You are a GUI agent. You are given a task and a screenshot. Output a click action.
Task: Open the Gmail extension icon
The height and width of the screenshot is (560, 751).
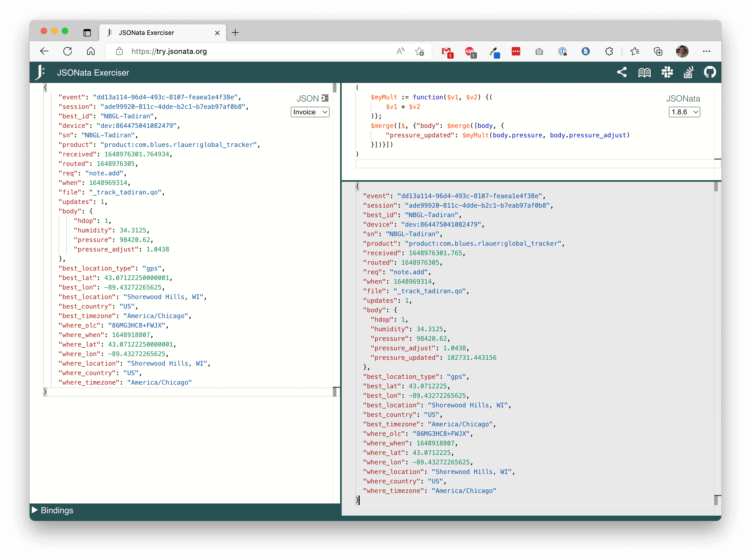447,52
